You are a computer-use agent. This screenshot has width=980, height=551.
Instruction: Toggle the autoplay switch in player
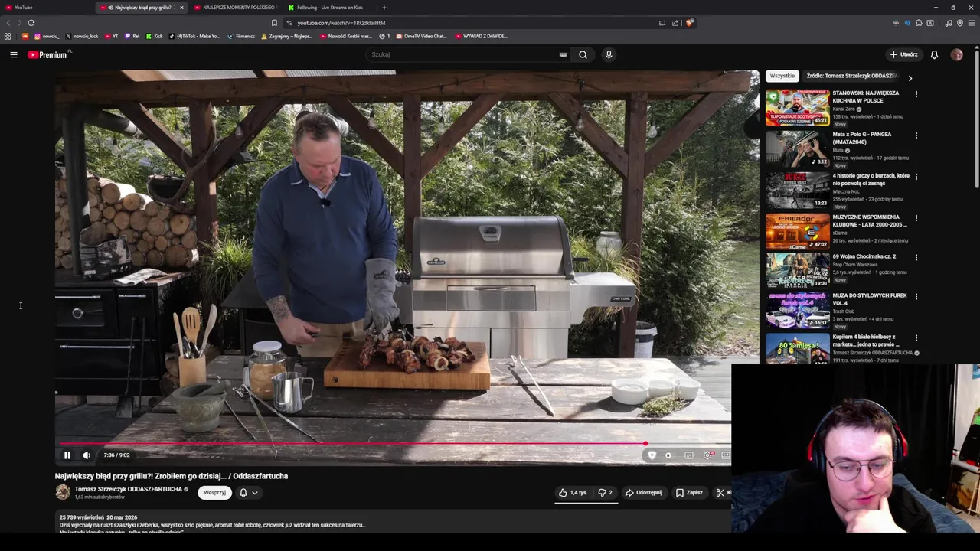coord(668,455)
